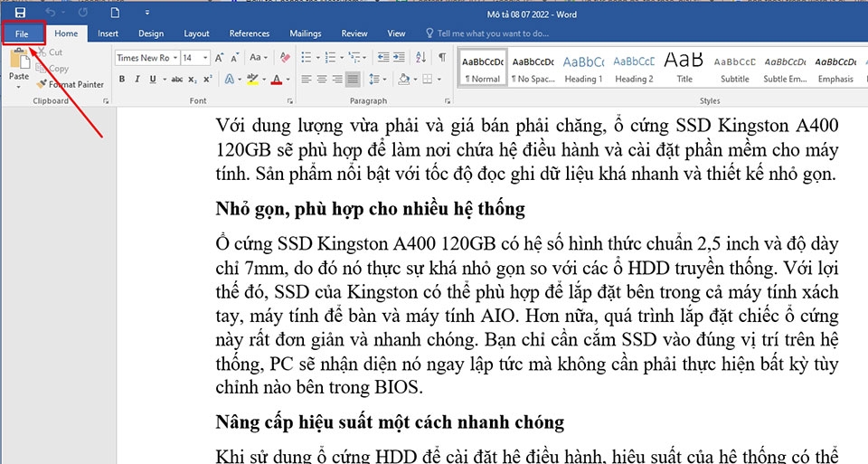868x464 pixels.
Task: Apply subscript x₂ formatting
Action: point(192,80)
